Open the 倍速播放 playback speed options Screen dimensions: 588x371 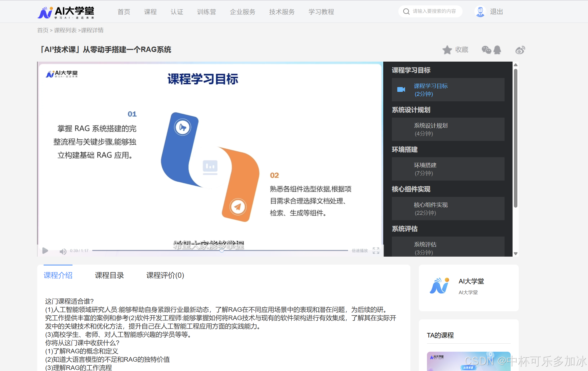(359, 251)
